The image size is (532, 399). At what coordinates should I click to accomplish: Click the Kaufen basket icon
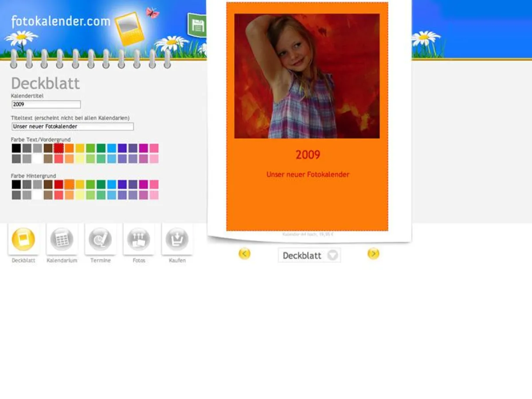point(177,238)
